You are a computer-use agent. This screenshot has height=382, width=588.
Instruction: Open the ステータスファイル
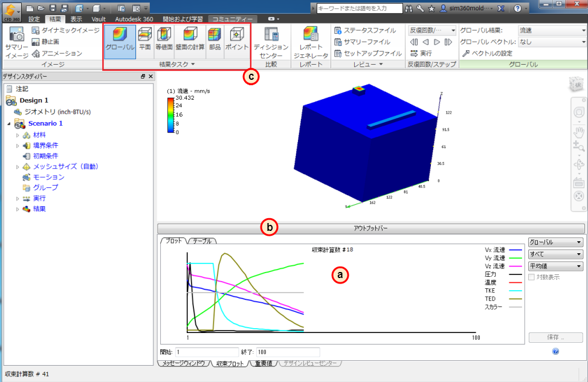coord(365,30)
